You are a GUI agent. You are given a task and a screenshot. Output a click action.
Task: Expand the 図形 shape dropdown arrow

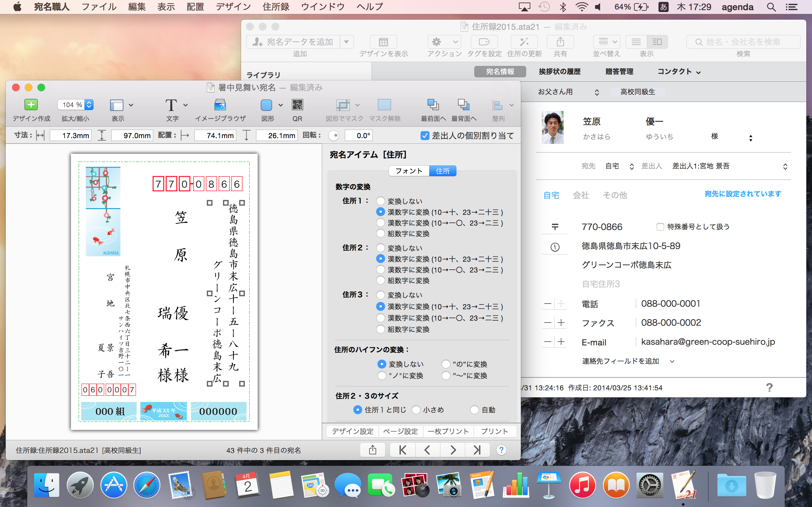(x=280, y=105)
